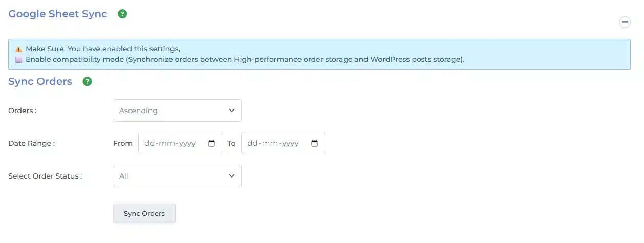Click the Orders field label
Image resolution: width=644 pixels, height=243 pixels.
click(23, 111)
